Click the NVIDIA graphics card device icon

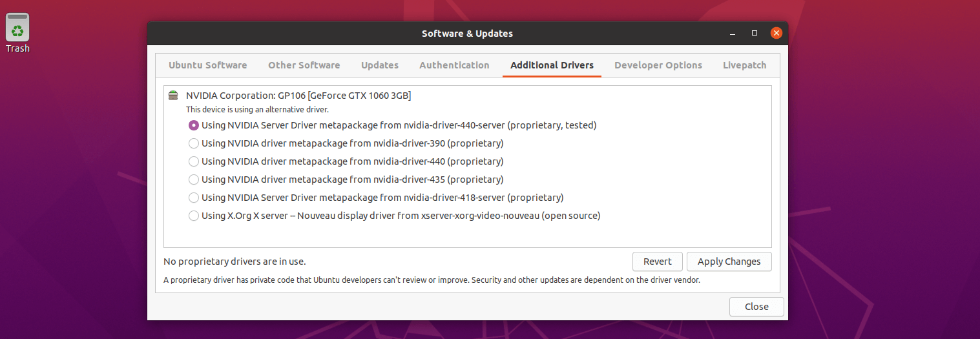coord(172,96)
